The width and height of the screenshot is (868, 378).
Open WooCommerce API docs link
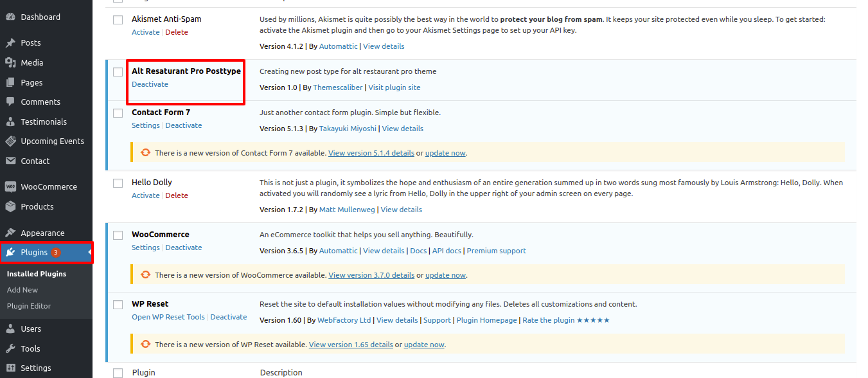447,251
